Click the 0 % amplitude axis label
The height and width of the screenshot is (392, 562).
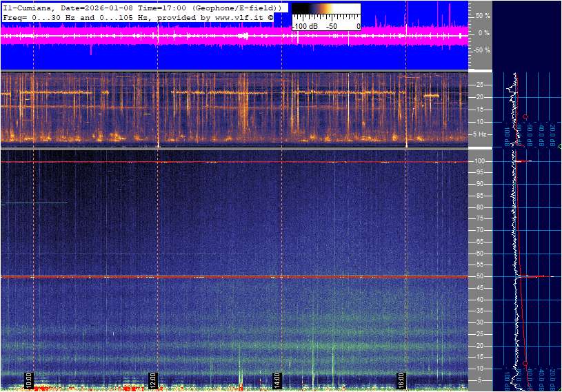483,32
